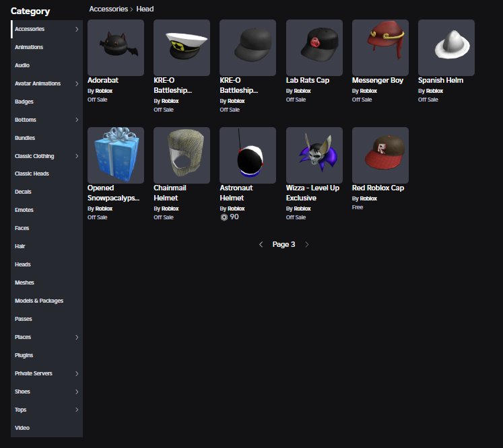Open the Adorabat item thumbnail
Viewport: 503px width, 448px height.
[116, 48]
